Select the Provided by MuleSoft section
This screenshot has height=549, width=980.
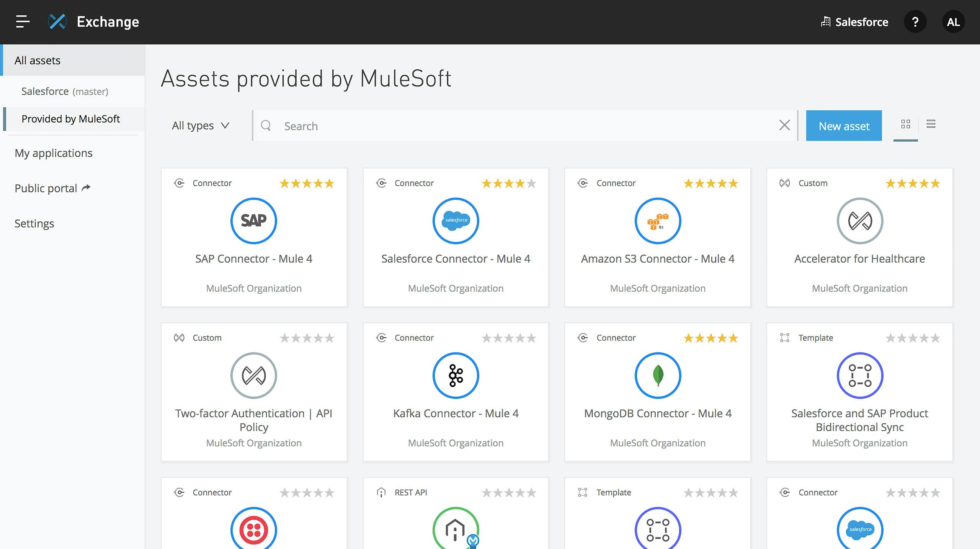[71, 118]
